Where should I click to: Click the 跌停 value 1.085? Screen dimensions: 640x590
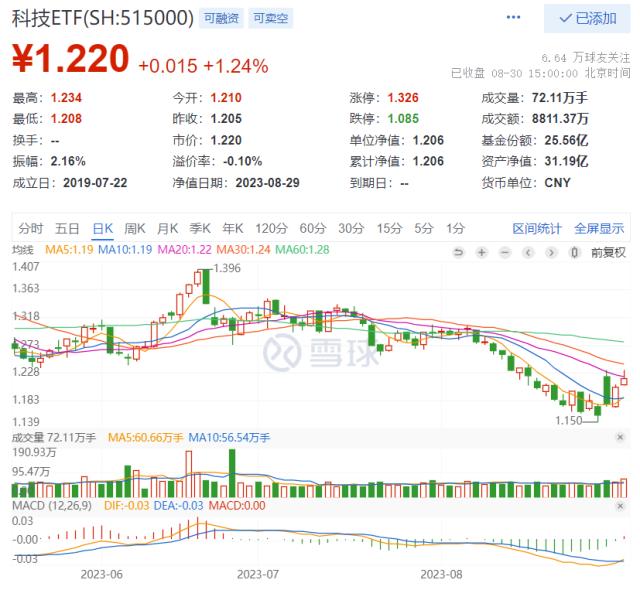click(x=403, y=119)
